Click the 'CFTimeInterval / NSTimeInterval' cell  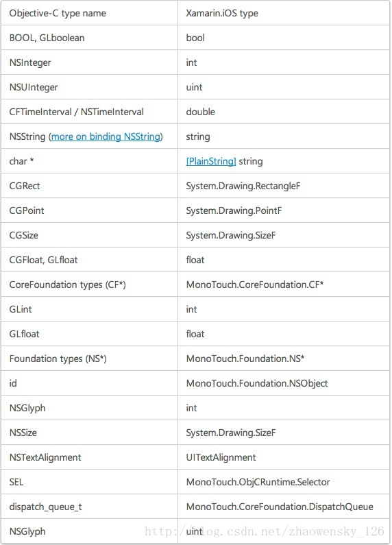(89, 112)
